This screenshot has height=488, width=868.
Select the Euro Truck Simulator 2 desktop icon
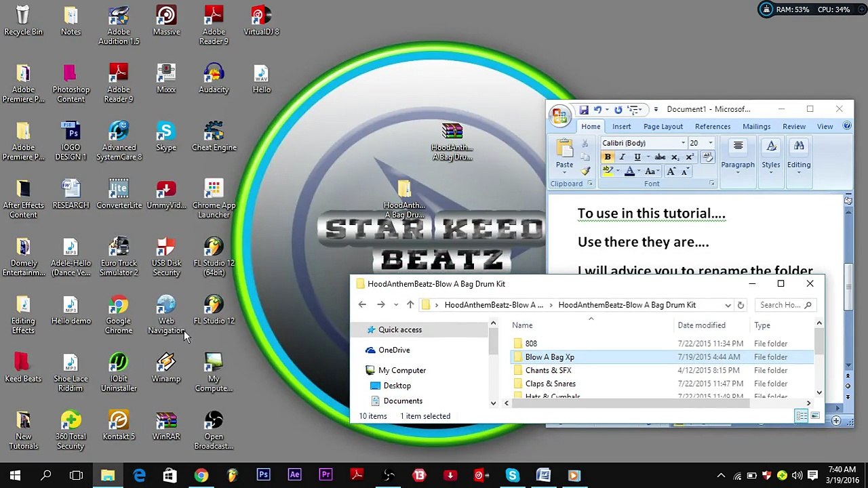click(119, 257)
